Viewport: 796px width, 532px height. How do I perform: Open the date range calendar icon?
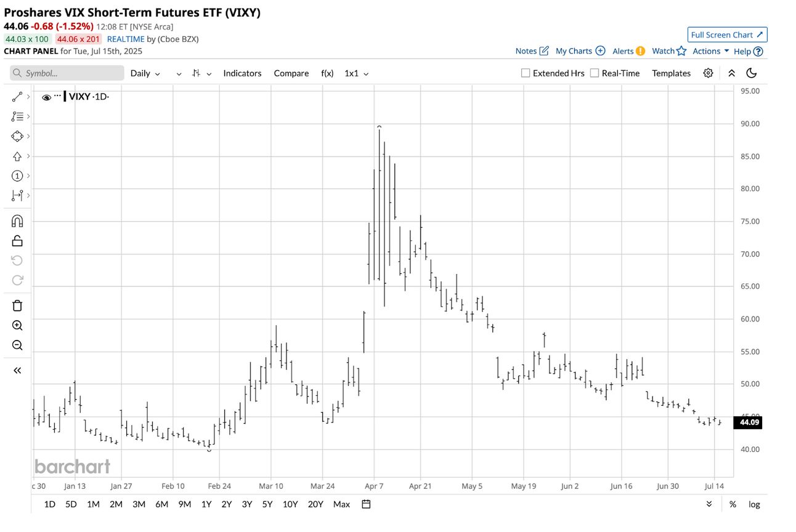(x=366, y=504)
